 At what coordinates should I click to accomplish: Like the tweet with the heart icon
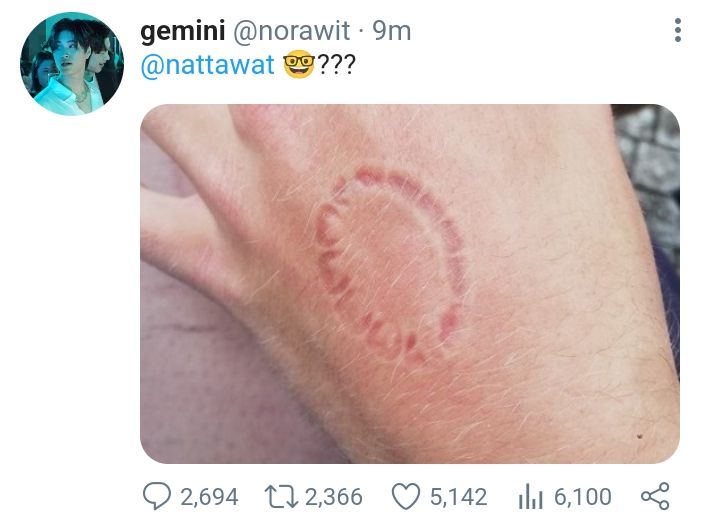pyautogui.click(x=406, y=497)
